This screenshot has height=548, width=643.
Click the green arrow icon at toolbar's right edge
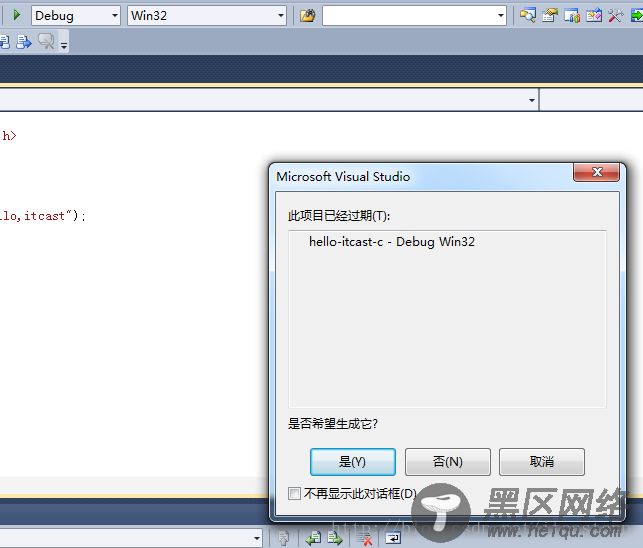point(637,16)
